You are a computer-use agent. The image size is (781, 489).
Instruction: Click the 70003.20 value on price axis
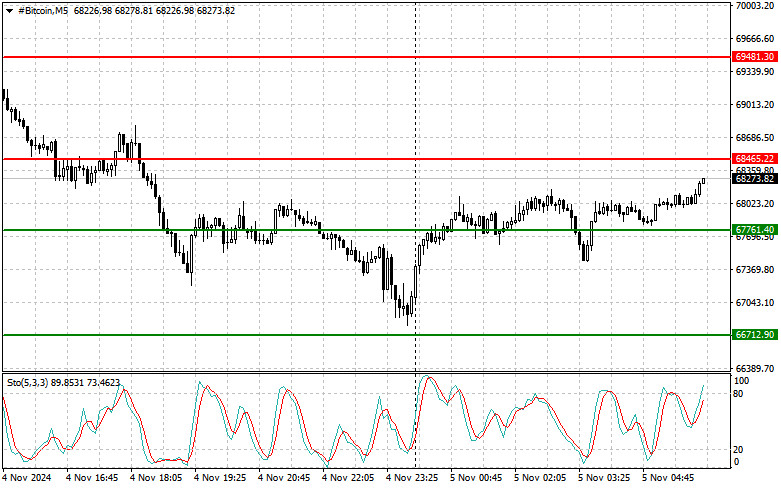click(x=754, y=6)
